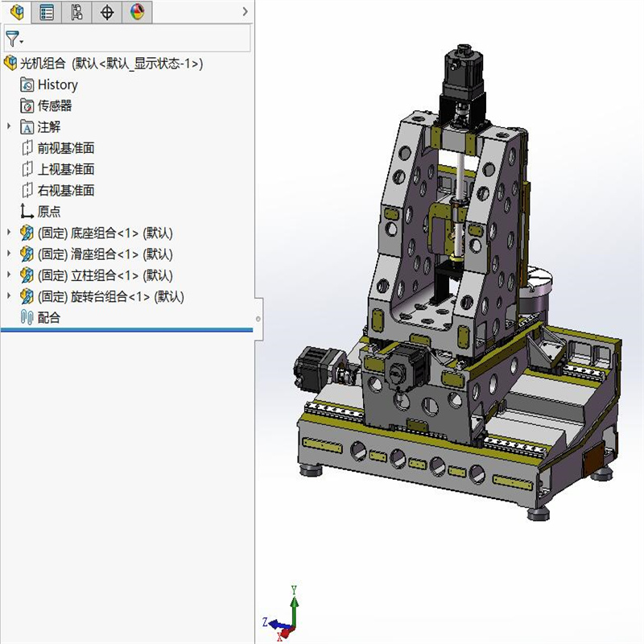644x644 pixels.
Task: Select the 配合 mates label
Action: (x=49, y=318)
